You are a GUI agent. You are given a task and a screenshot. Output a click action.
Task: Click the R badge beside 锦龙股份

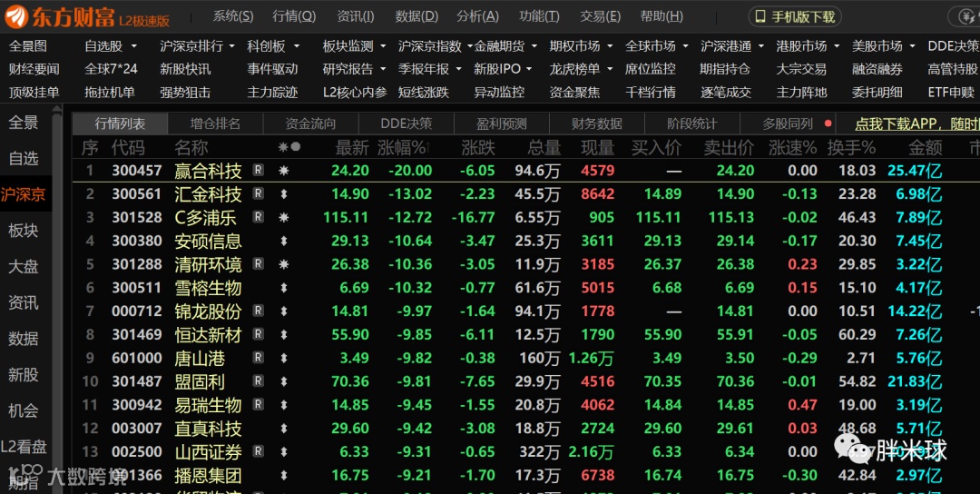click(x=258, y=311)
